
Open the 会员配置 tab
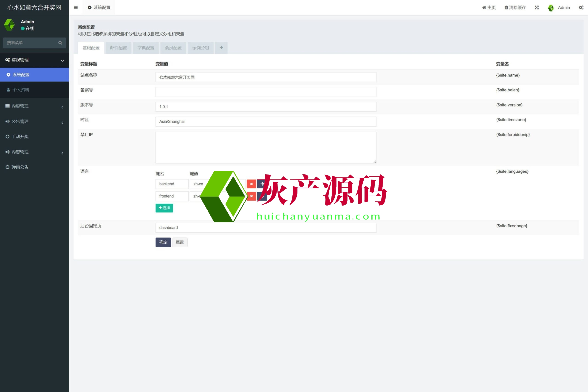coord(173,48)
